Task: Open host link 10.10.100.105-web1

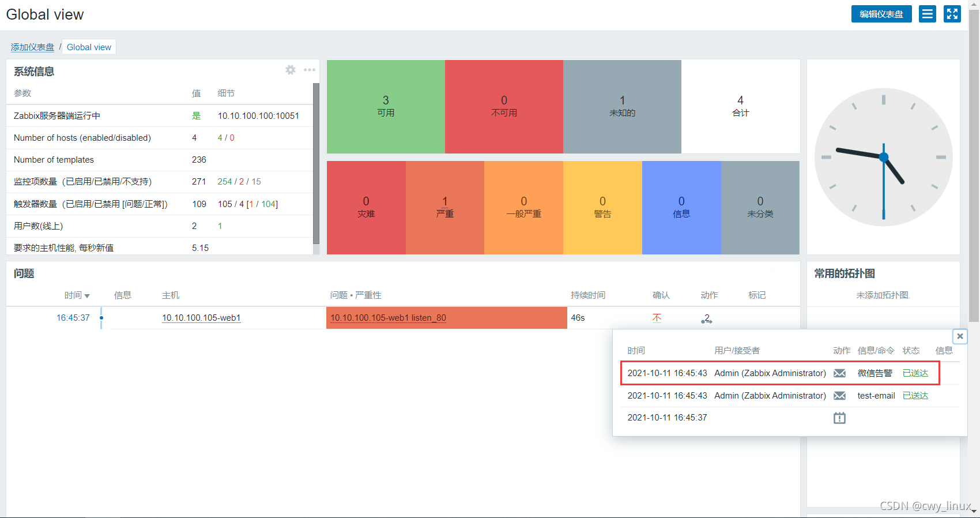Action: pos(201,318)
